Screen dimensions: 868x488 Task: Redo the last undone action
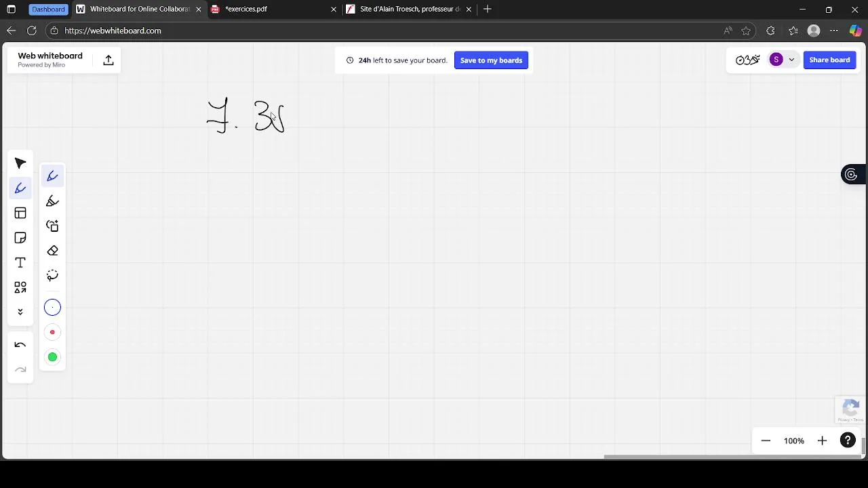[20, 369]
